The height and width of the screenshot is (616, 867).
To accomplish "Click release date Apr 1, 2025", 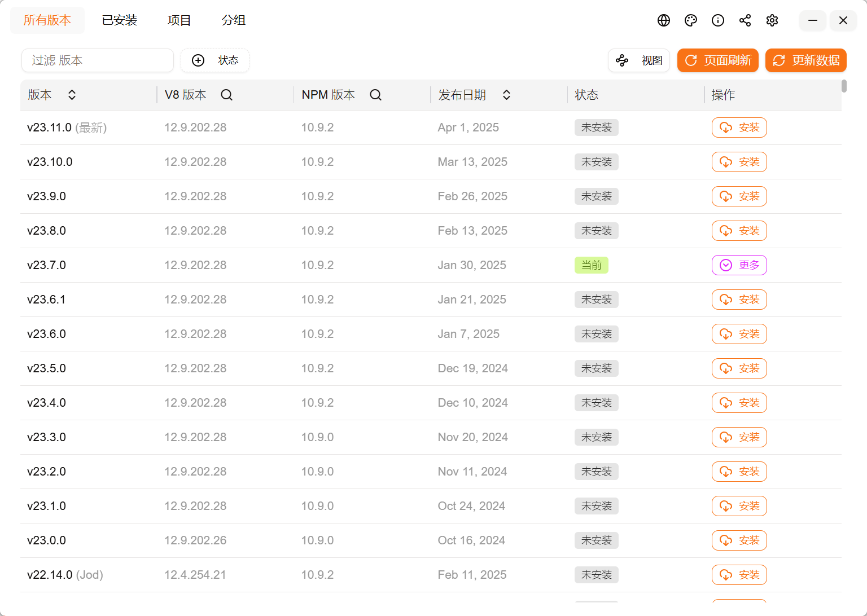I will (468, 127).
